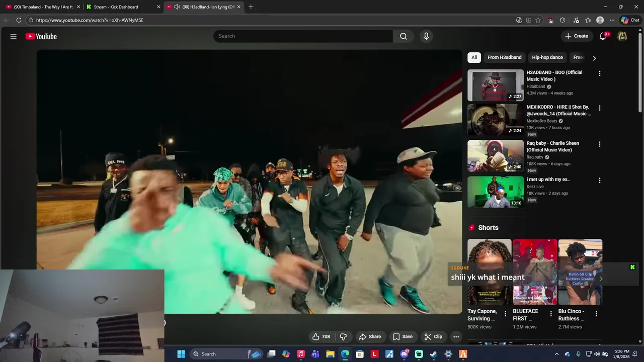Open options for Tay Capone Short
The width and height of the screenshot is (644, 362).
[506, 314]
